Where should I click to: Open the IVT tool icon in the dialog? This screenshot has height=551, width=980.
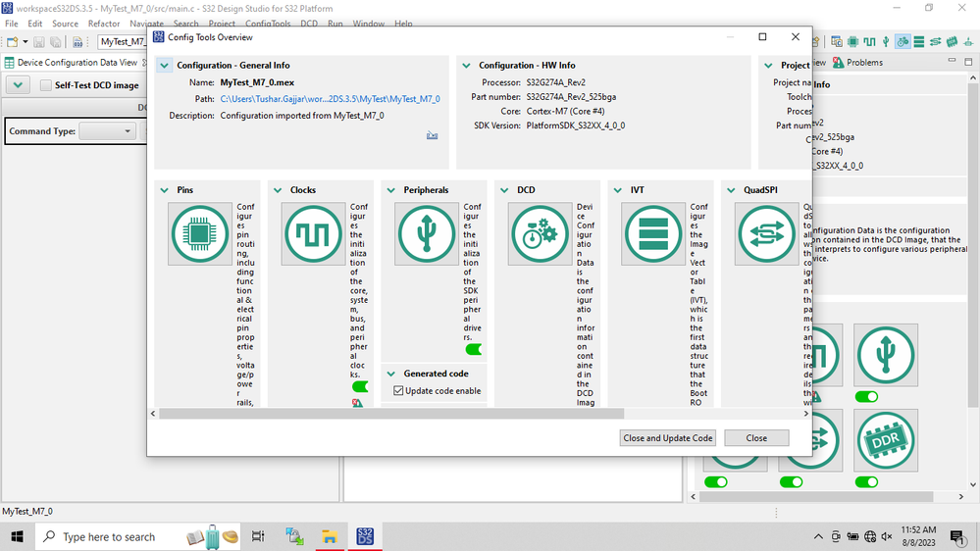[x=653, y=233]
